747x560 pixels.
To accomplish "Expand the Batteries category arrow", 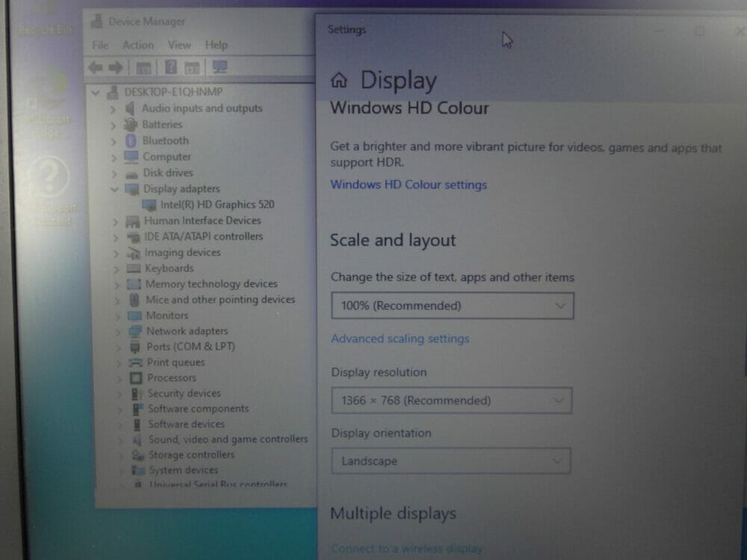I will pos(113,125).
